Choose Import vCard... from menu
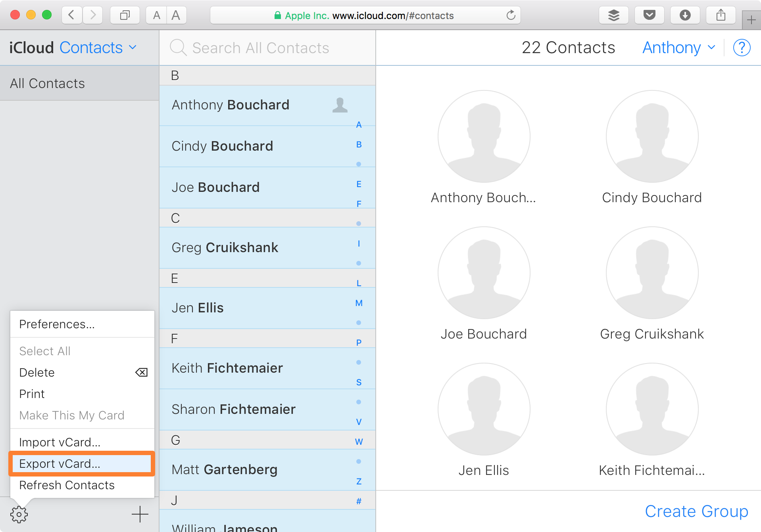The width and height of the screenshot is (761, 532). [82, 442]
